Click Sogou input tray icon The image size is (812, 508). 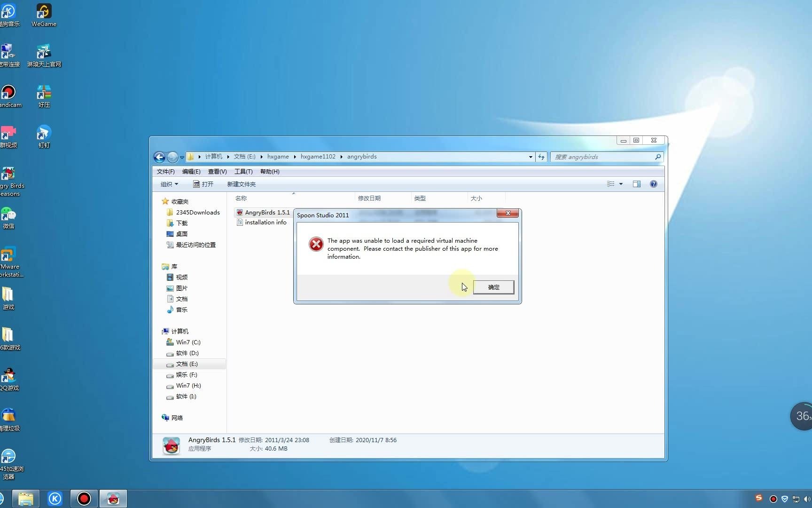click(x=759, y=498)
